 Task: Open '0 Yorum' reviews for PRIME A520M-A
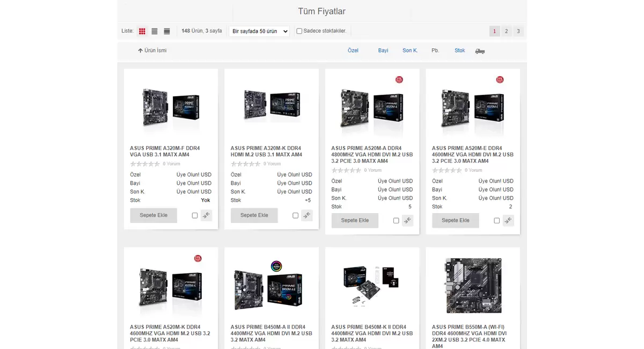tap(373, 170)
